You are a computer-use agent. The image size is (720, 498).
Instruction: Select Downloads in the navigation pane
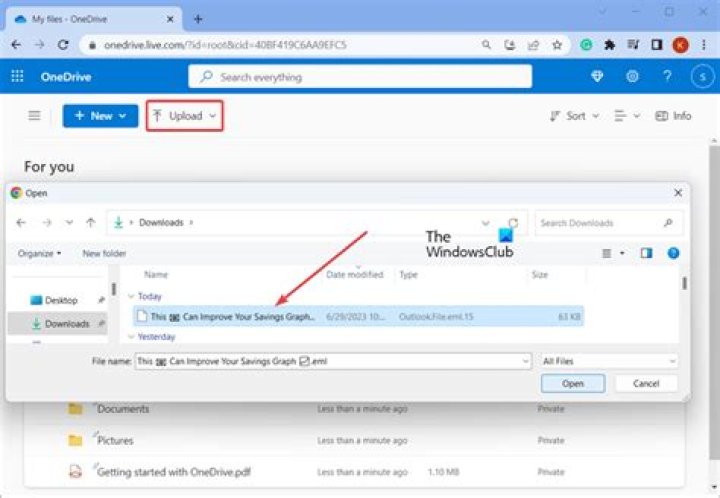(60, 324)
